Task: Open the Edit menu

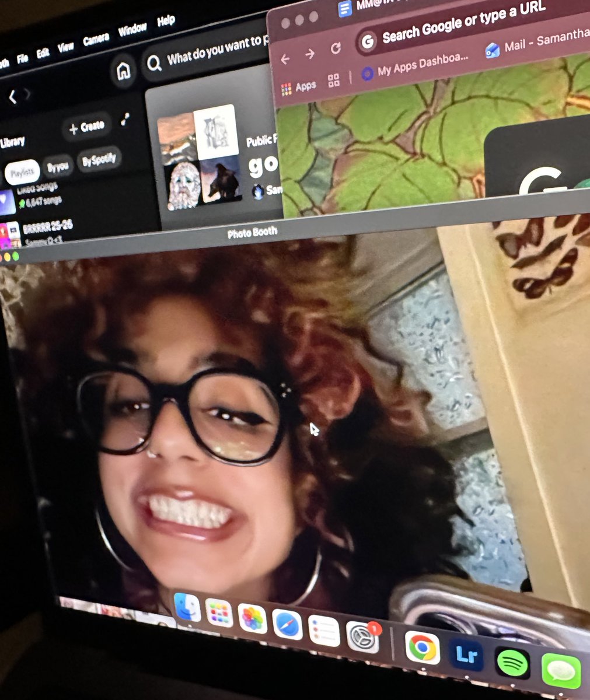Action: (43, 52)
